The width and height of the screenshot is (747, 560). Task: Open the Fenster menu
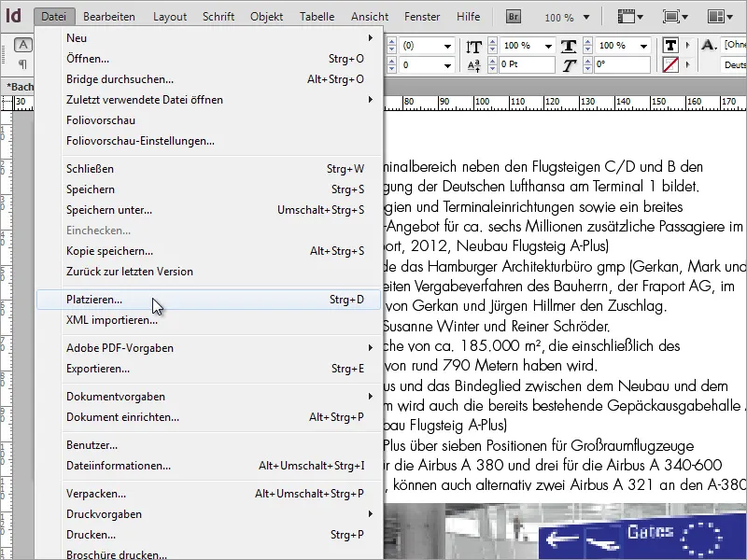(x=422, y=16)
